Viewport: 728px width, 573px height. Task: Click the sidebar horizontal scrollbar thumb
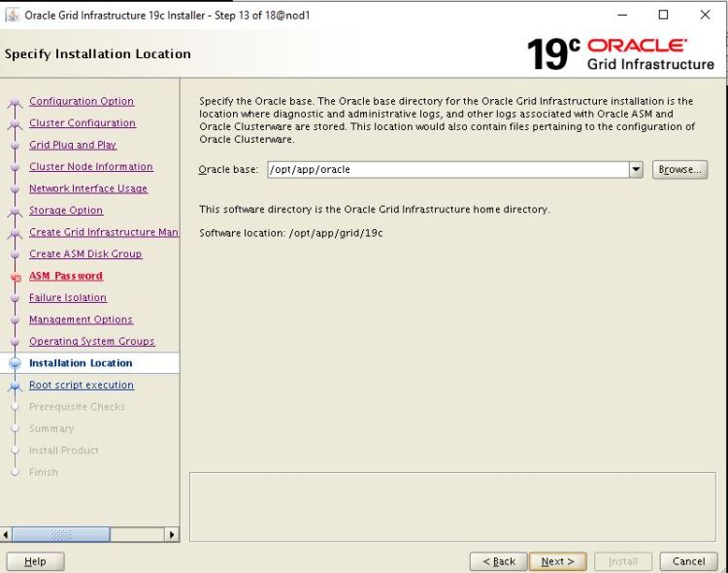coord(61,534)
